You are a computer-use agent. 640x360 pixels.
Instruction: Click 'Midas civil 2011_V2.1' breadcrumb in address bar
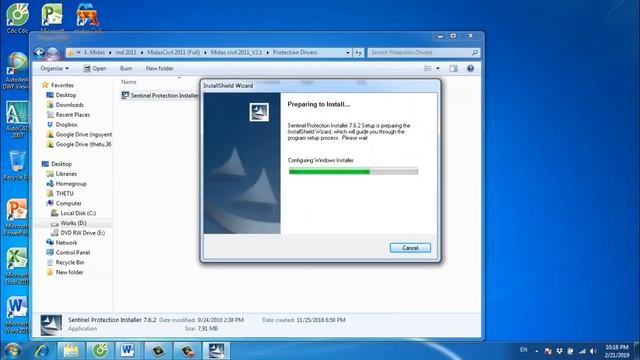(236, 53)
